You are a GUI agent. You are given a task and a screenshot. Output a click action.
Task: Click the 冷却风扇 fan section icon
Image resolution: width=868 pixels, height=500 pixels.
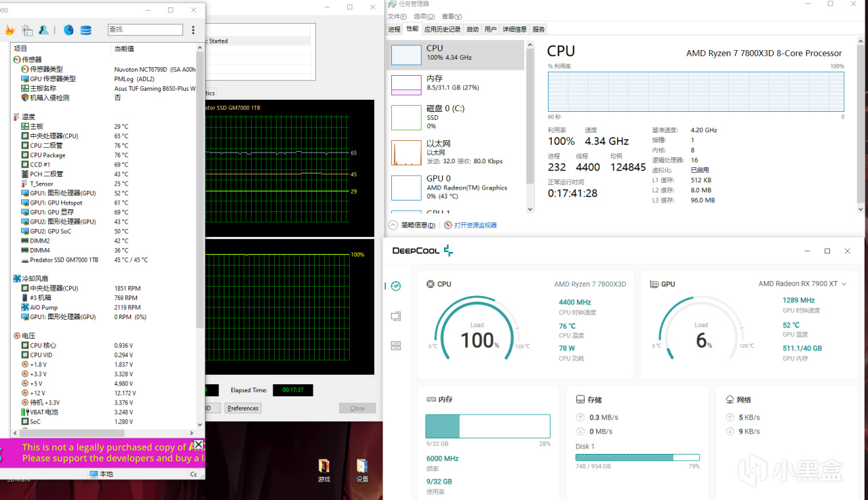[17, 278]
